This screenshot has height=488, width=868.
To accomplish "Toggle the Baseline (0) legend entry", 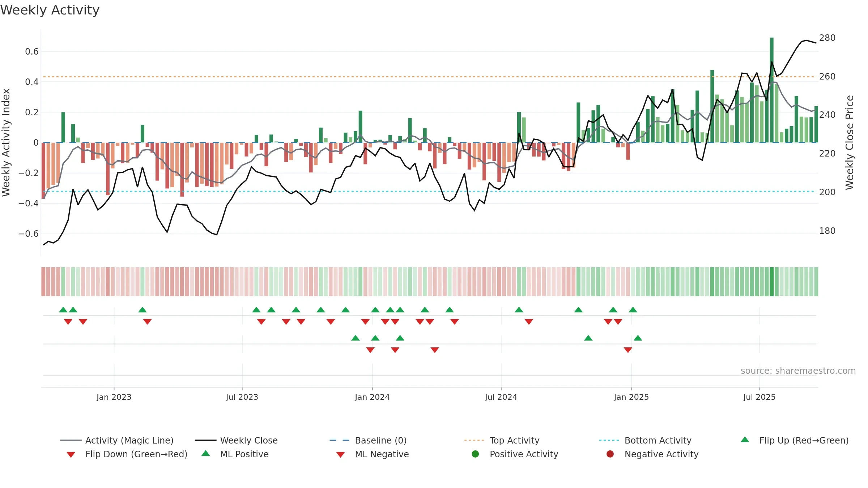I will (368, 440).
